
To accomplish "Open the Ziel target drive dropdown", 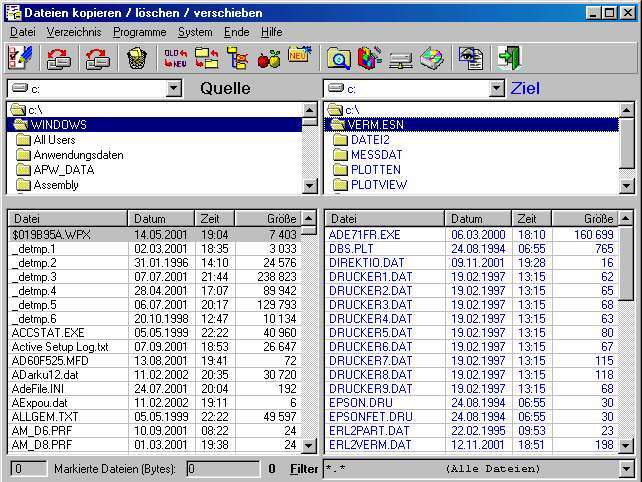I will click(x=496, y=89).
